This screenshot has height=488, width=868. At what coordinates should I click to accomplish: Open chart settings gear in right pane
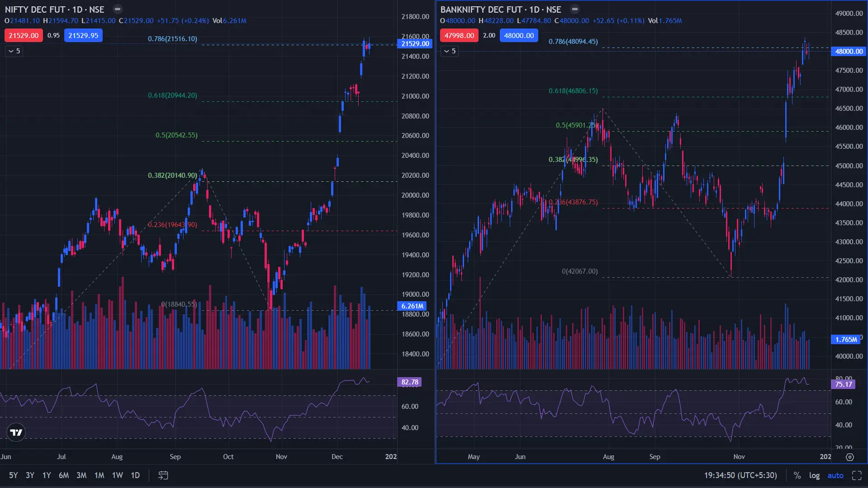(x=850, y=457)
